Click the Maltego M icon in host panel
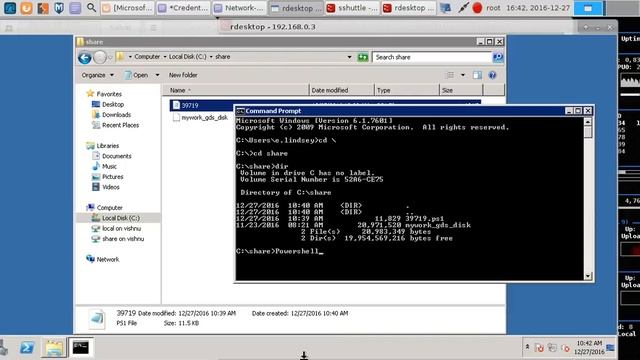This screenshot has height=360, width=640. click(x=59, y=8)
